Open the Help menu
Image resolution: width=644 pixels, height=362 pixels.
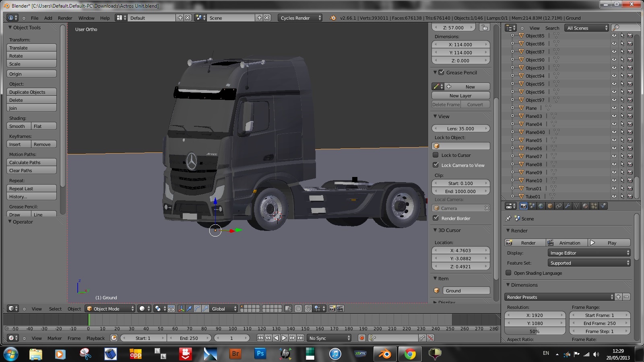(105, 18)
